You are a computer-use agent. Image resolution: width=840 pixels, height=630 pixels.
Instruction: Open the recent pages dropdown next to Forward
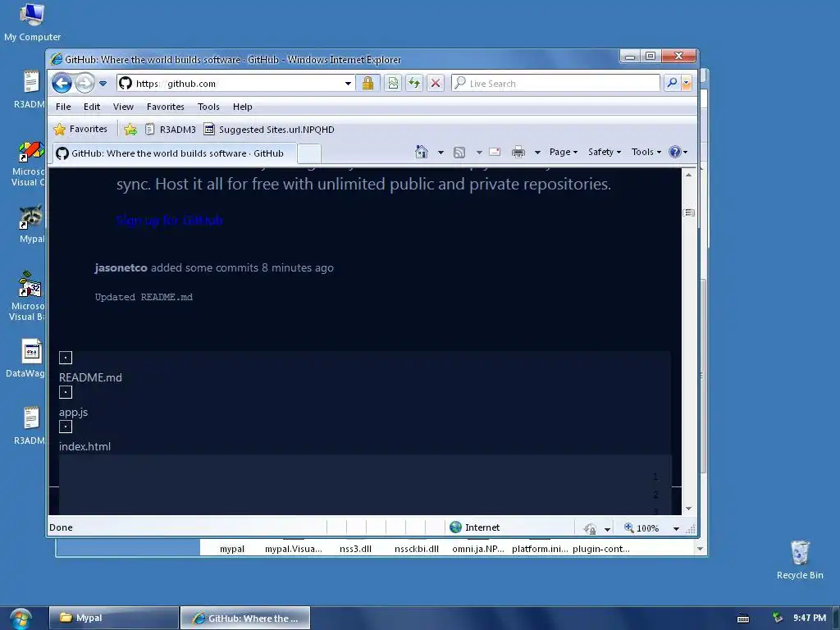(103, 84)
